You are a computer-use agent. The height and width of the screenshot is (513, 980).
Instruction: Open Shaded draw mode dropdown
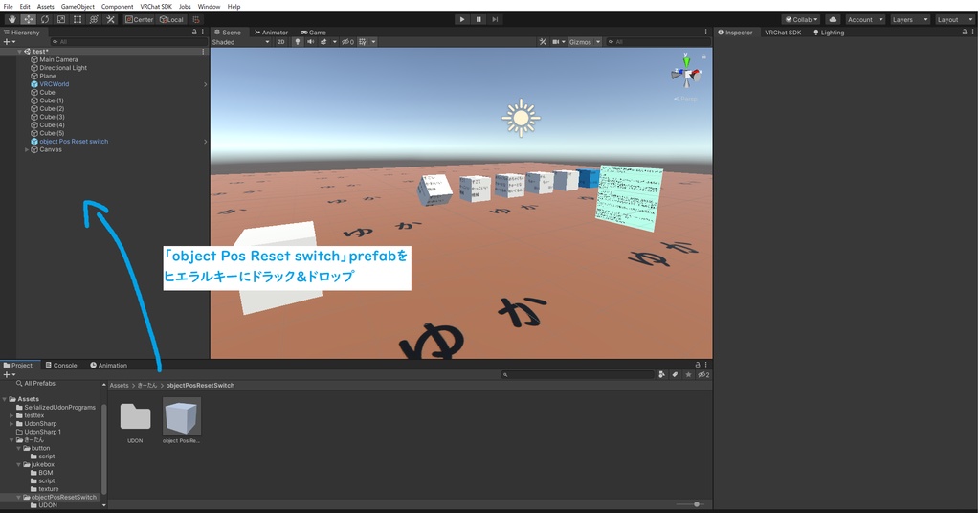coord(240,42)
